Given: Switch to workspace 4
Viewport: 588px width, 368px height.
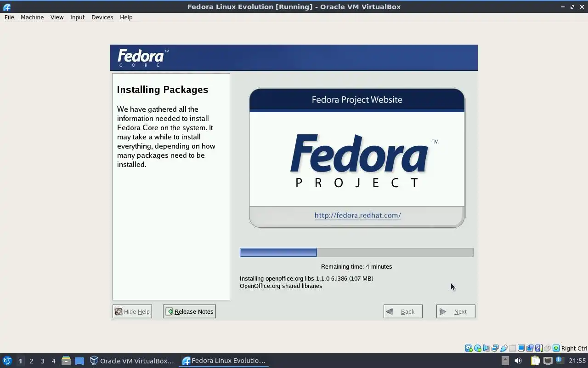Looking at the screenshot, I should [x=53, y=361].
